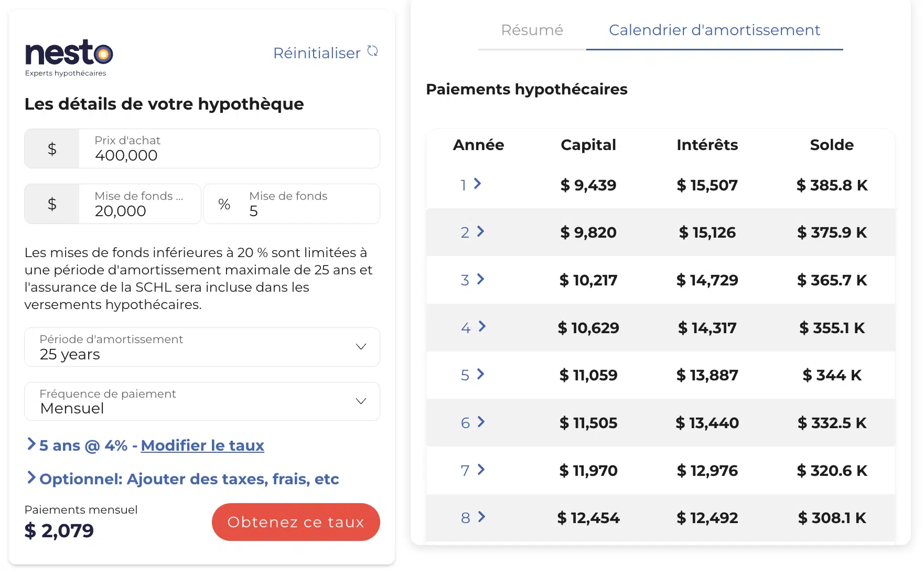Click the Capital column header
The height and width of the screenshot is (574, 924).
tap(588, 145)
